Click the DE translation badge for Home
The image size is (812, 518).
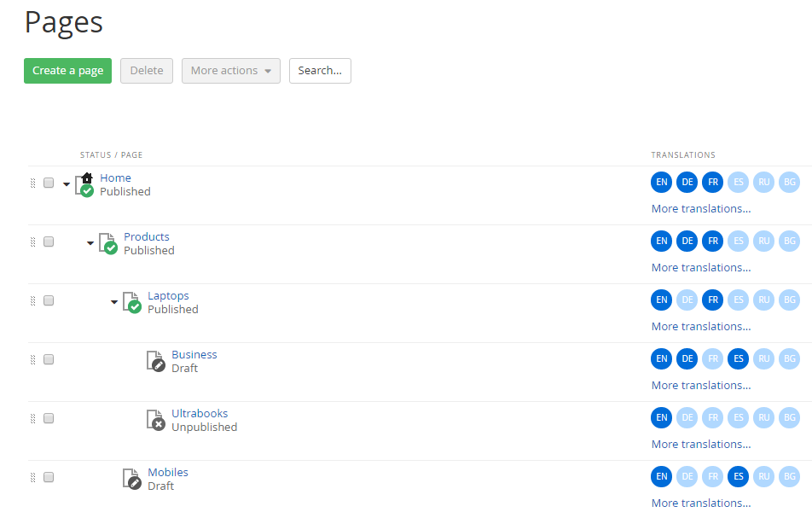point(687,182)
